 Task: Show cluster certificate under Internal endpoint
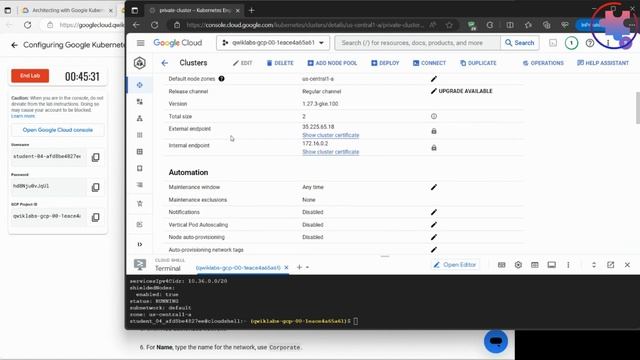[330, 152]
